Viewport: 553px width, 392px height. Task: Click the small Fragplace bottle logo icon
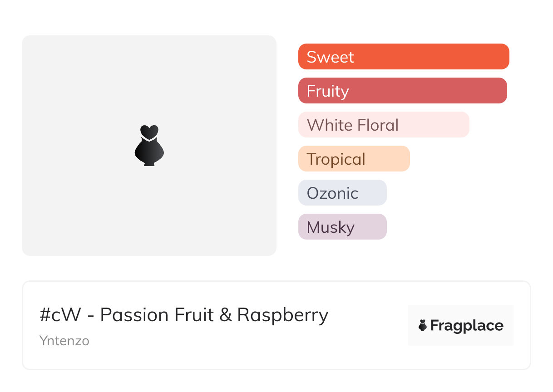click(423, 325)
